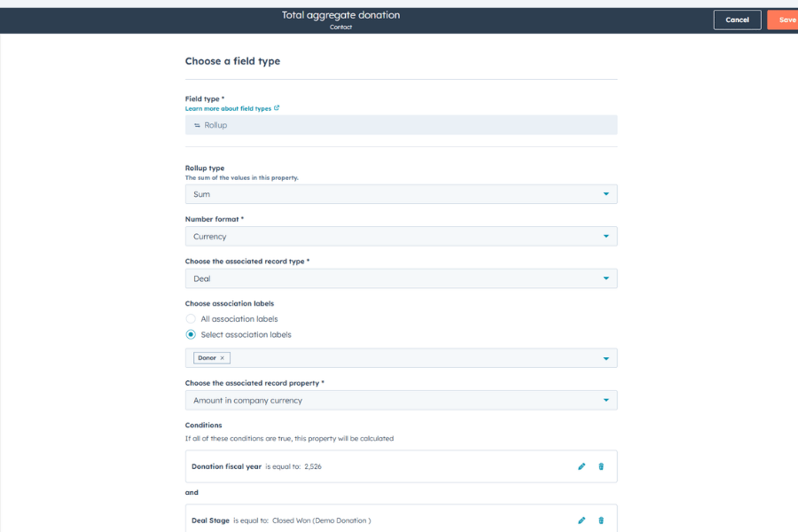Image resolution: width=798 pixels, height=532 pixels.
Task: Edit the Donation fiscal year condition
Action: pyautogui.click(x=582, y=466)
